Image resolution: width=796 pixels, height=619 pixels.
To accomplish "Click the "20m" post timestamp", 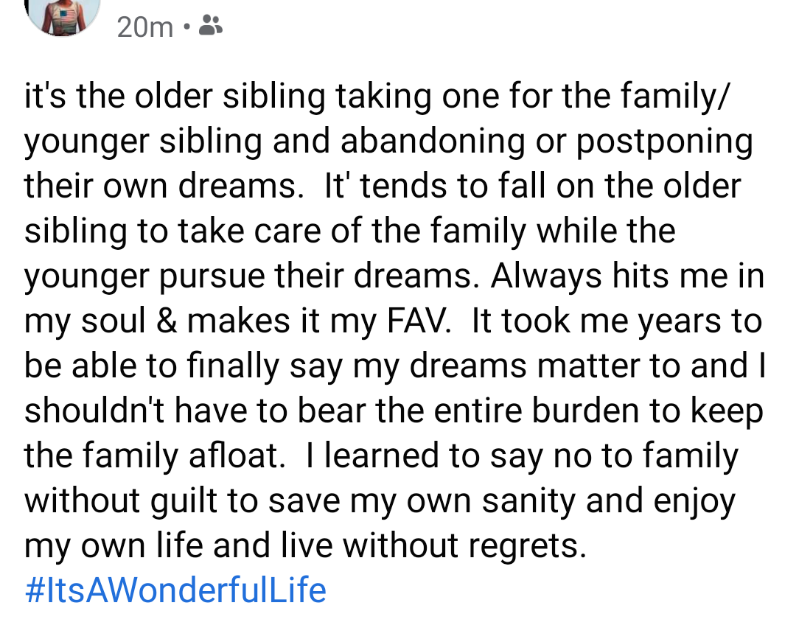I will pos(145,27).
